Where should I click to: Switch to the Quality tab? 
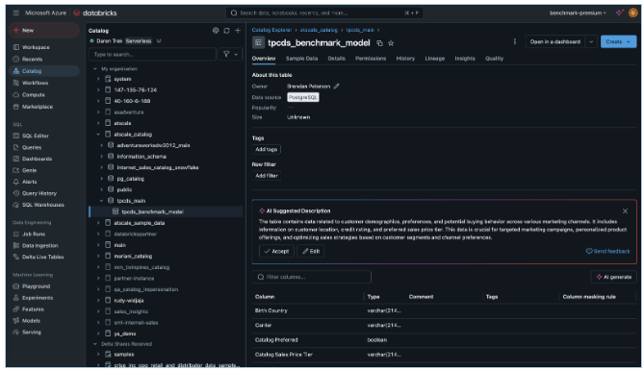(x=494, y=58)
